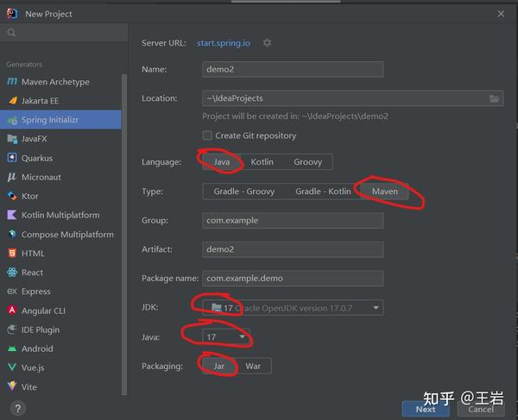Click the Vite icon
This screenshot has width=518, height=420.
click(12, 386)
